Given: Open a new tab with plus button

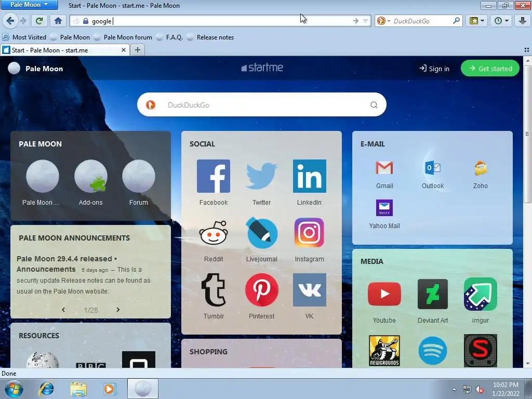Looking at the screenshot, I should (137, 50).
